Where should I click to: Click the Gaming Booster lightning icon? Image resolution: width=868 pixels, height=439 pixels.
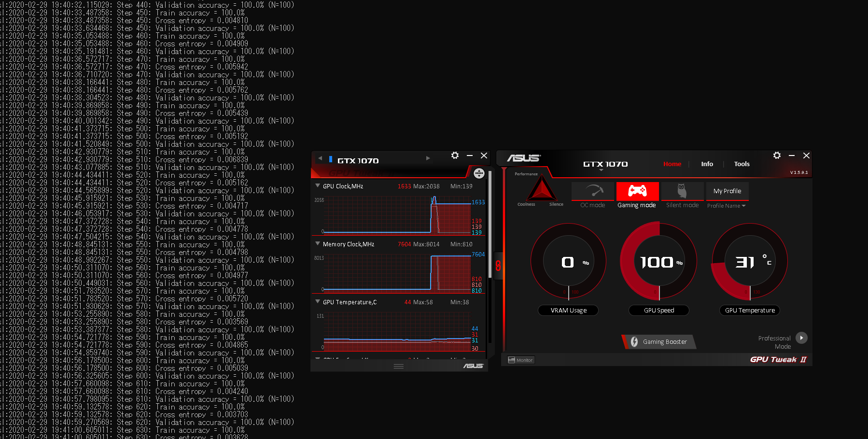[x=634, y=341]
